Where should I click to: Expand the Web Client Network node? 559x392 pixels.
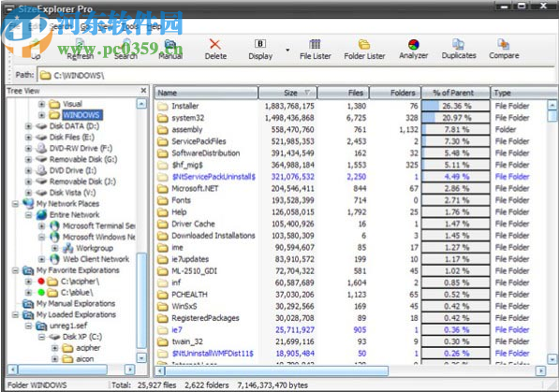pyautogui.click(x=41, y=259)
